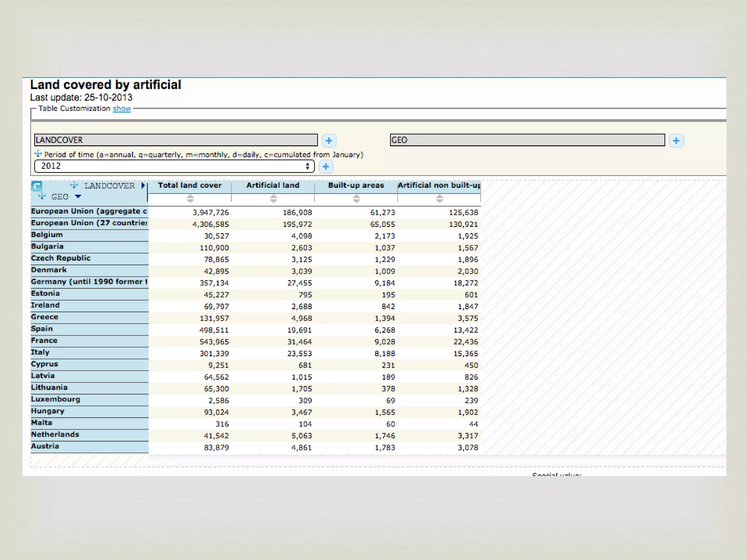Click the GEO dimension field
The width and height of the screenshot is (747, 560).
(x=527, y=140)
